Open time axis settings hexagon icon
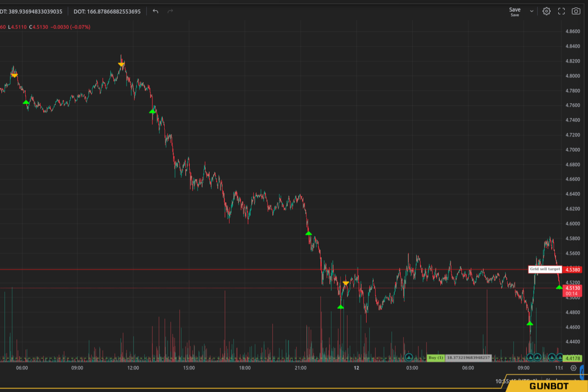This screenshot has height=392, width=588. pyautogui.click(x=573, y=368)
